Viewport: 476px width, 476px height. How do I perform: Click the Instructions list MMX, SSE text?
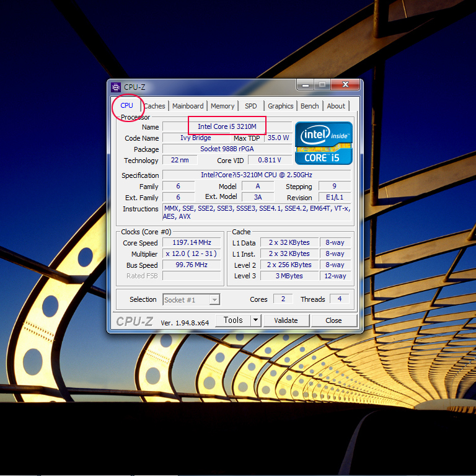pos(257,212)
